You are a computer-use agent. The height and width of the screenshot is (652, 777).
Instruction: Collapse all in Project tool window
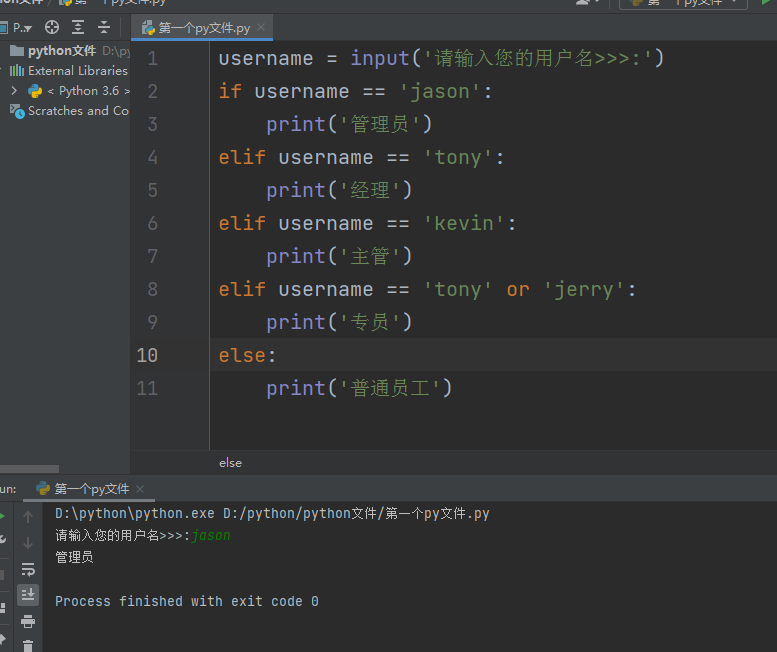click(104, 27)
